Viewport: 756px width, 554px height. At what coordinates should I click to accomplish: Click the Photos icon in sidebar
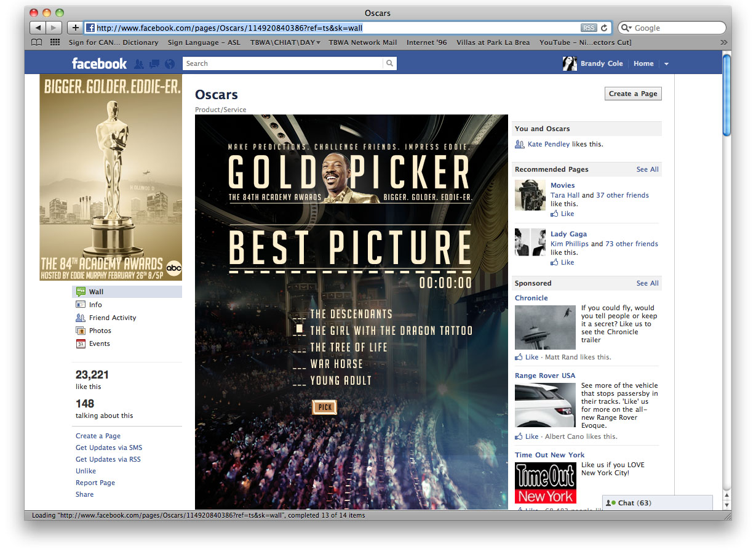(x=81, y=331)
